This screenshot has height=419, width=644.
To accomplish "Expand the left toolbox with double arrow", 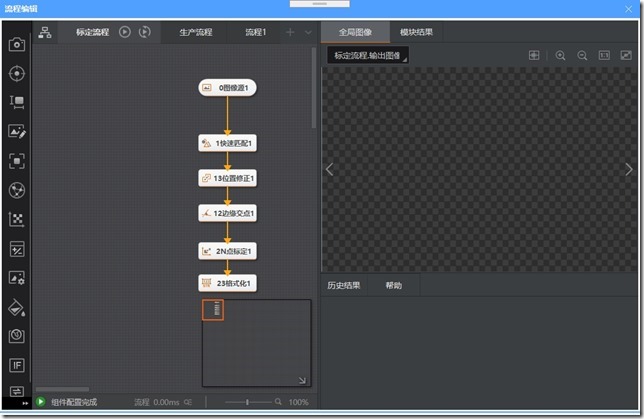I will (x=25, y=403).
